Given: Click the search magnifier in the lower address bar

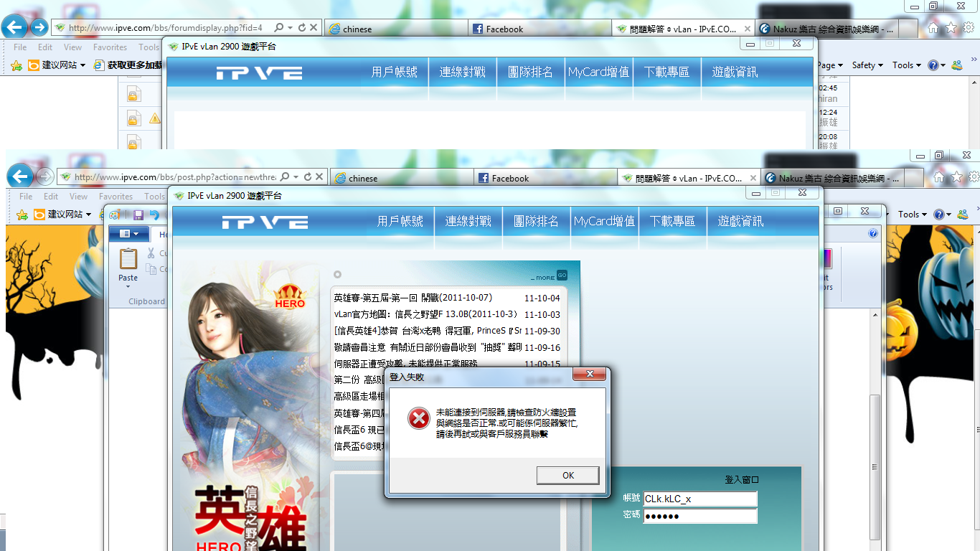Looking at the screenshot, I should (x=285, y=177).
